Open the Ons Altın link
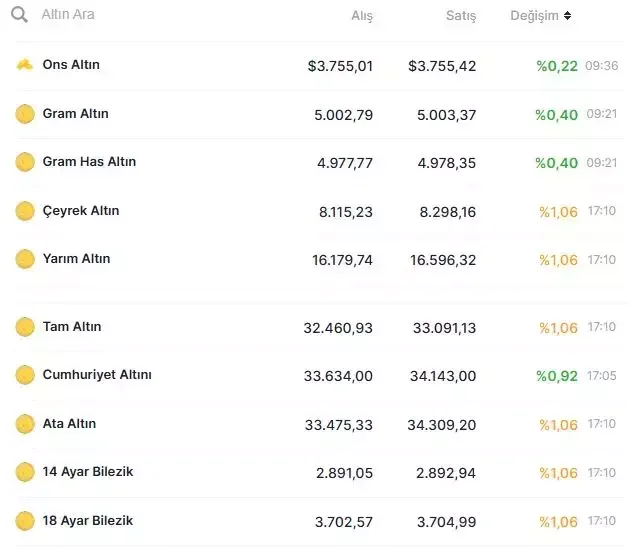This screenshot has width=636, height=548. click(71, 65)
